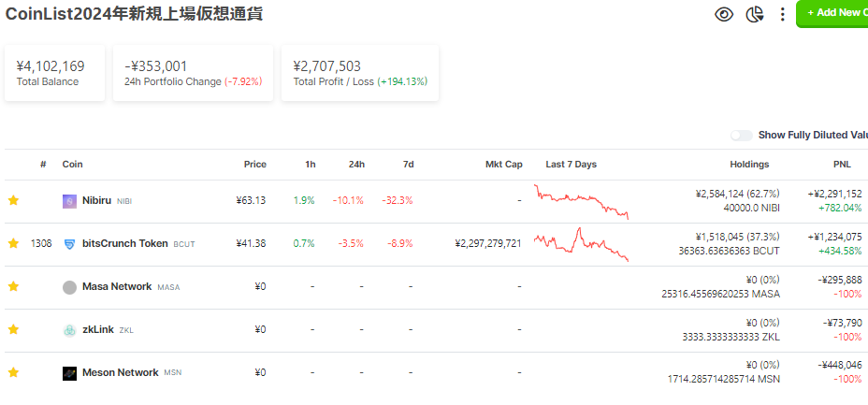Open the three-dot more options menu
868x405 pixels.
[782, 14]
